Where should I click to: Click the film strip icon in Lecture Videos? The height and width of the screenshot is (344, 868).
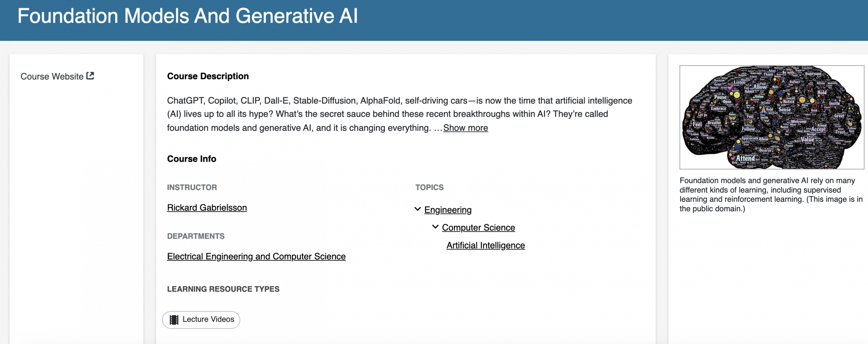pos(174,320)
